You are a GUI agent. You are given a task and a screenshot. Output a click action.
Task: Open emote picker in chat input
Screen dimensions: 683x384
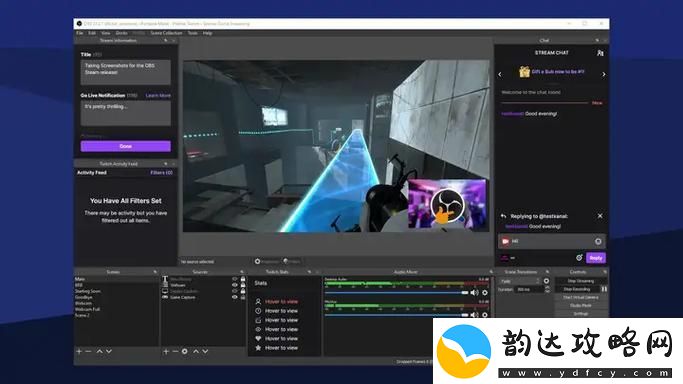pos(598,241)
